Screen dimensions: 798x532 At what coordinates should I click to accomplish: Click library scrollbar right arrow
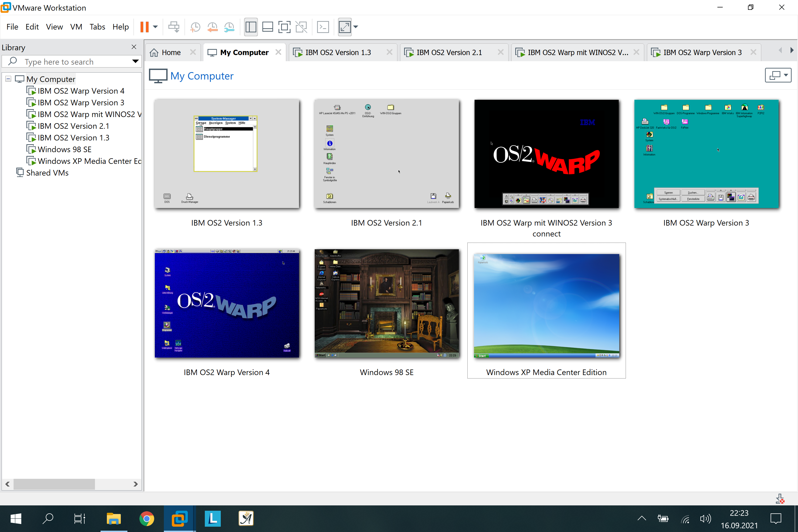(x=135, y=484)
